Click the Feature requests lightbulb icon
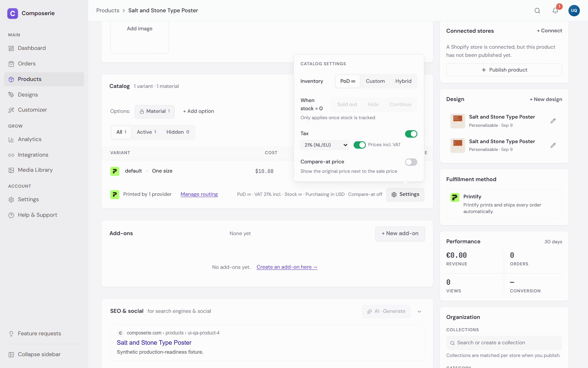 (x=11, y=334)
